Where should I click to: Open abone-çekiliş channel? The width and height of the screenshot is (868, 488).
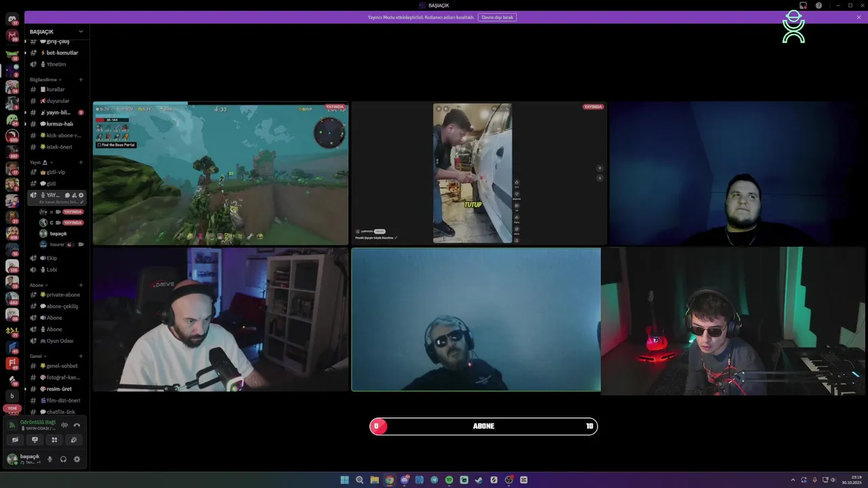click(x=56, y=306)
